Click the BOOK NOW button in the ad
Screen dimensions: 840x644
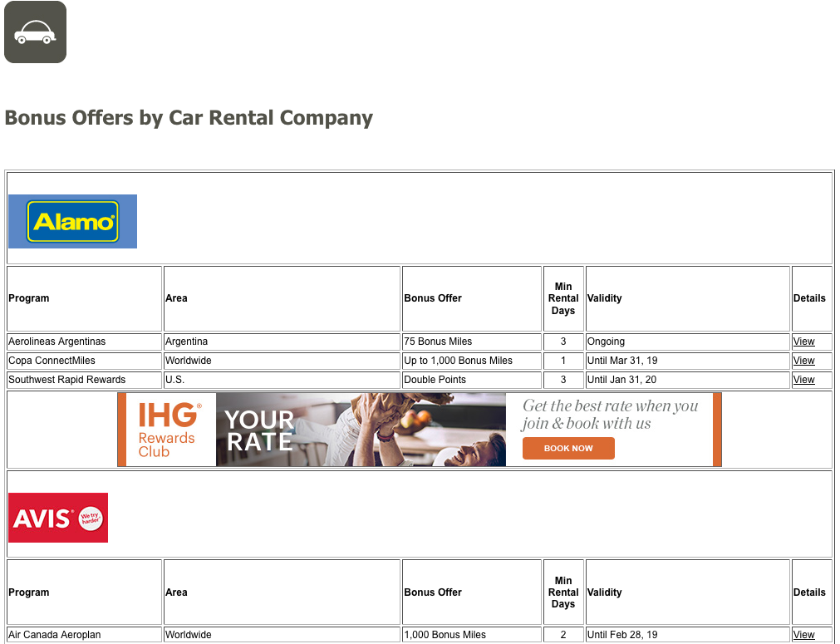point(568,449)
